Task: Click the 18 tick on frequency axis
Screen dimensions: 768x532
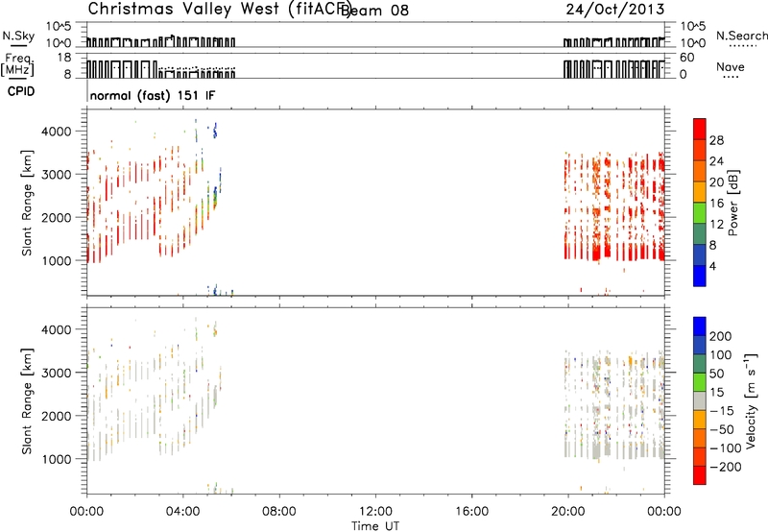Action: 64,58
